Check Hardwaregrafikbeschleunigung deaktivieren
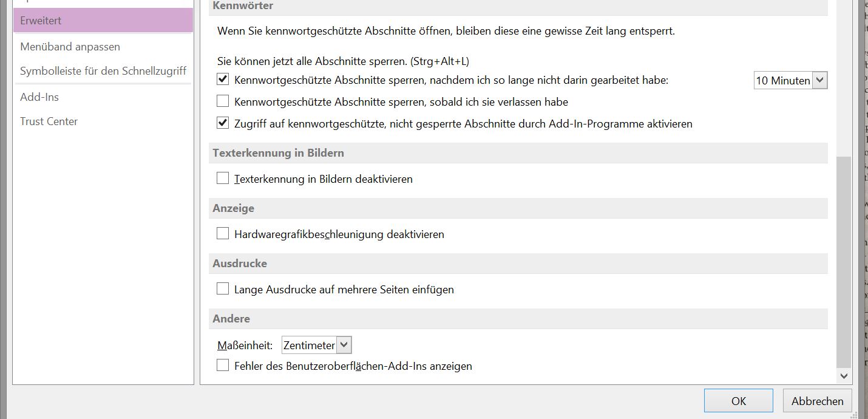 tap(223, 234)
